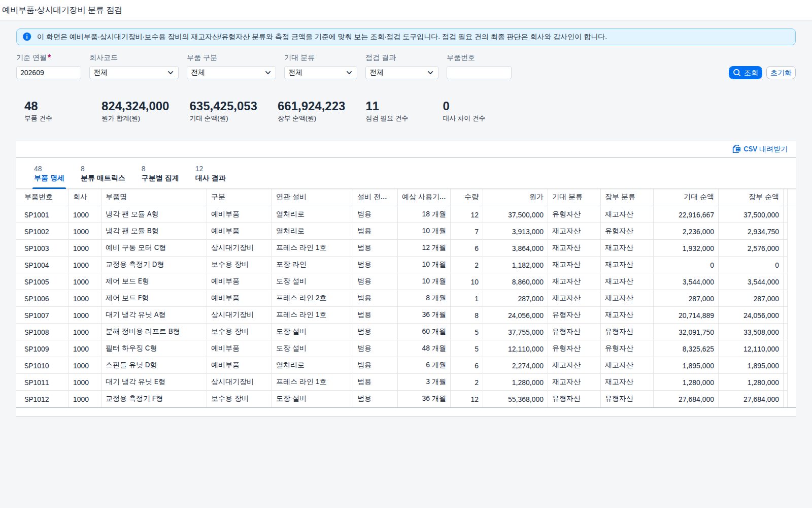812x508 pixels.
Task: Focus the 부품번호 input field
Action: pos(479,73)
